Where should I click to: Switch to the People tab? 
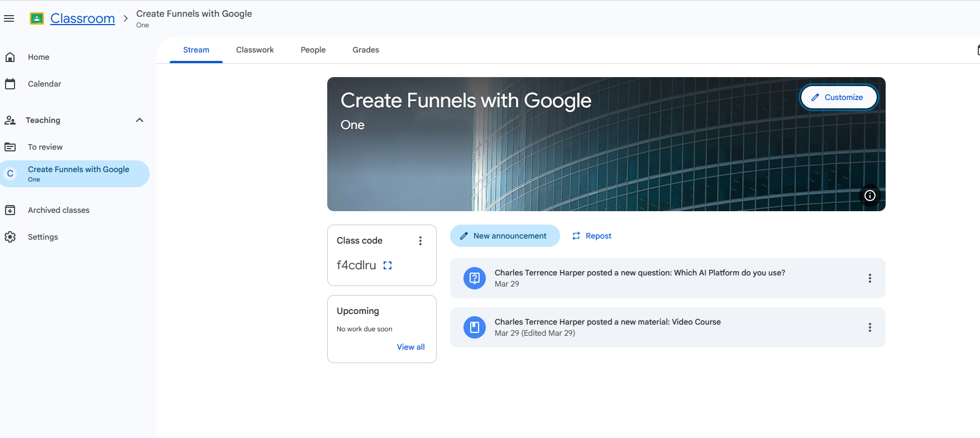313,50
